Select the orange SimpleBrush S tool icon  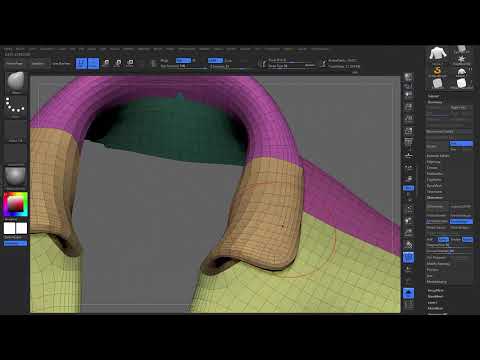(x=438, y=70)
